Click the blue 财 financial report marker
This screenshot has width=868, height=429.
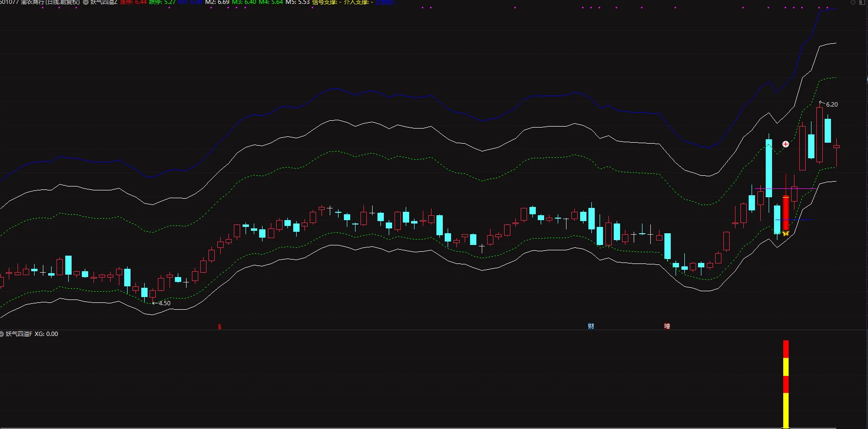[x=591, y=326]
